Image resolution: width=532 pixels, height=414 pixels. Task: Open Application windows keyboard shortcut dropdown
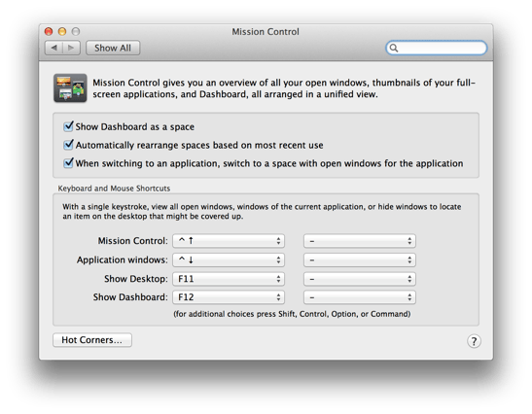(x=229, y=259)
